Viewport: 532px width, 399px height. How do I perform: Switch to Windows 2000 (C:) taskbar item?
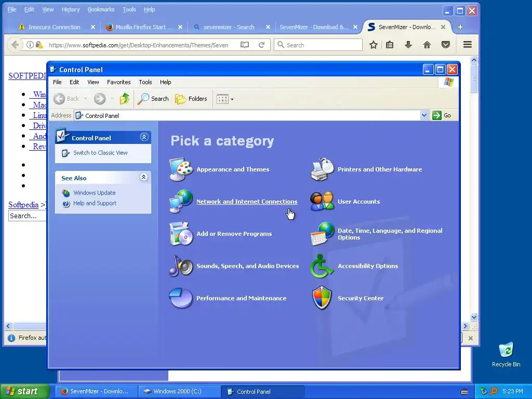pyautogui.click(x=179, y=391)
